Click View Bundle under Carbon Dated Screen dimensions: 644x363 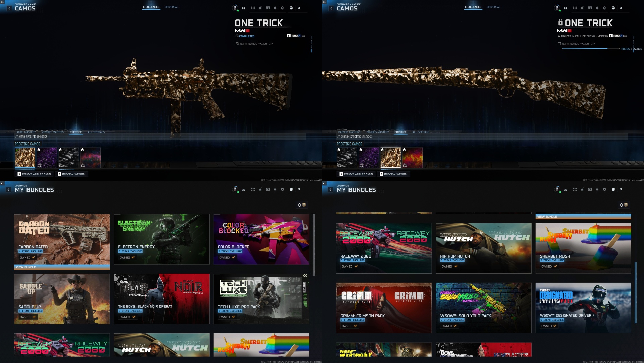tap(62, 267)
